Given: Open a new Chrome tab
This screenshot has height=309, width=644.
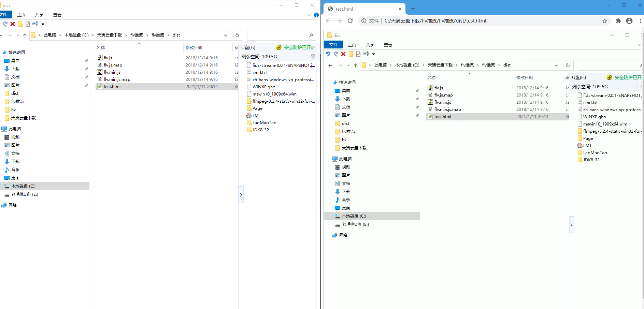Looking at the screenshot, I should click(413, 9).
